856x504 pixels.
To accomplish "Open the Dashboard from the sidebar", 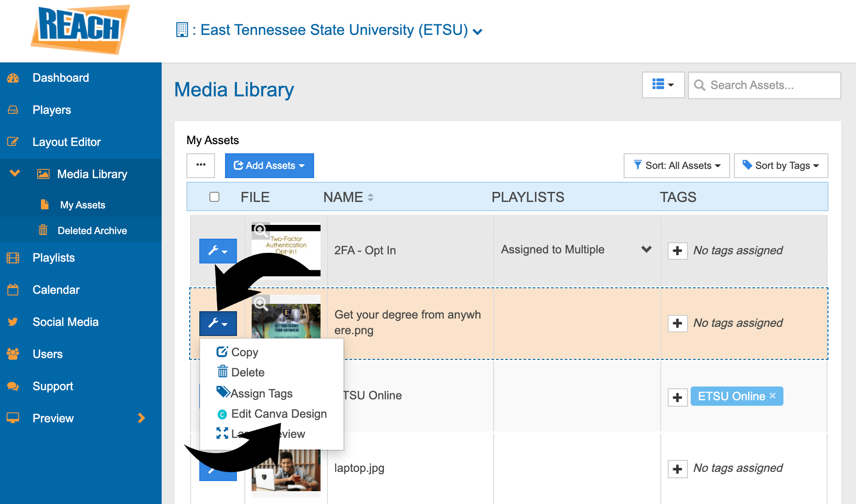I will [60, 78].
